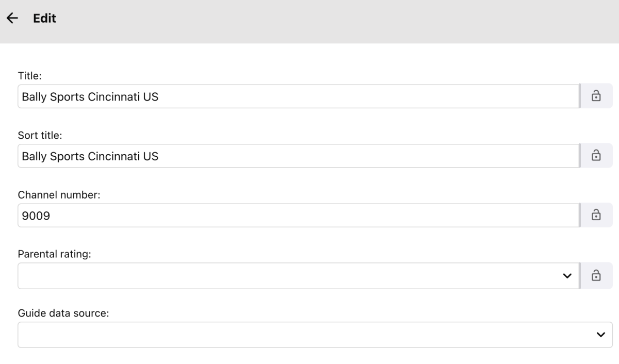The height and width of the screenshot is (364, 619).
Task: Toggle the lock for the Title field
Action: pos(596,96)
